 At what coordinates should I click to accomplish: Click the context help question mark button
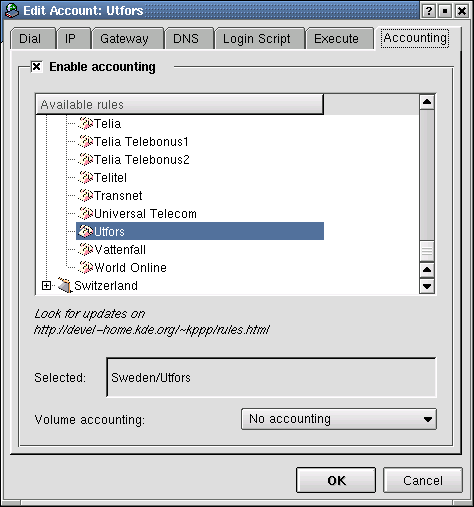[428, 11]
